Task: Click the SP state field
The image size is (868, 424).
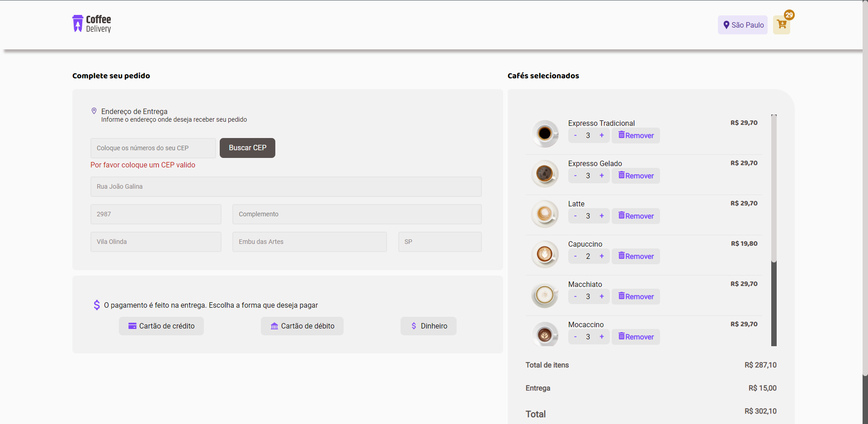Action: point(440,242)
